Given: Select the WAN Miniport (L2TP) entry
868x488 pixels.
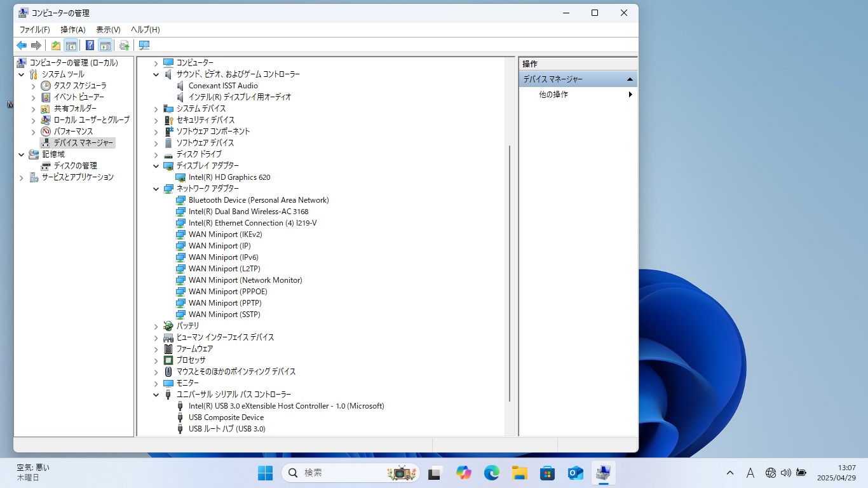Looking at the screenshot, I should click(225, 269).
